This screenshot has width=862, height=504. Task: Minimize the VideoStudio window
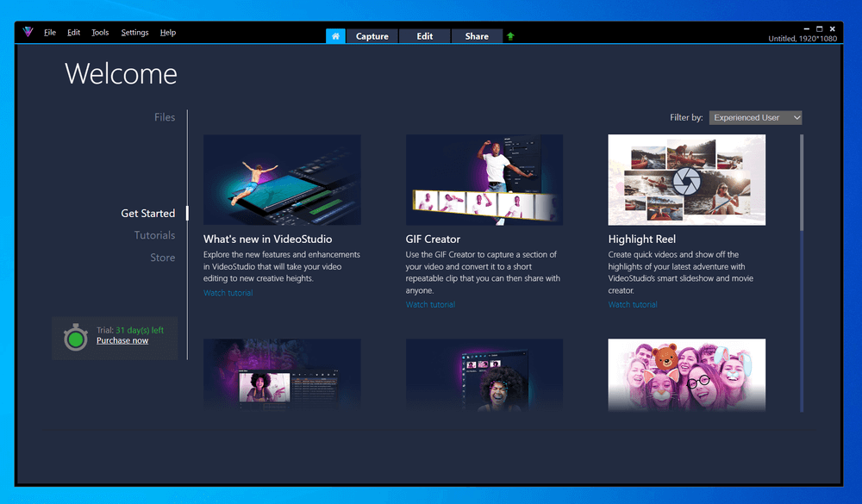click(807, 28)
